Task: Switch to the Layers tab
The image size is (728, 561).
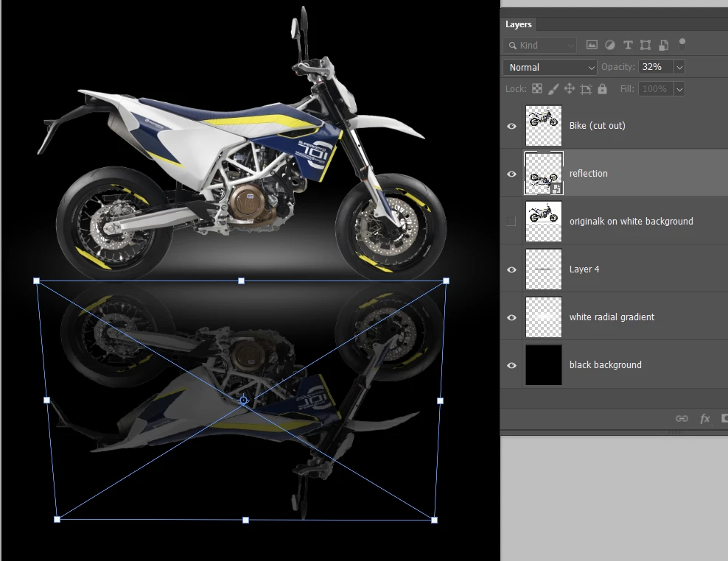Action: coord(518,24)
